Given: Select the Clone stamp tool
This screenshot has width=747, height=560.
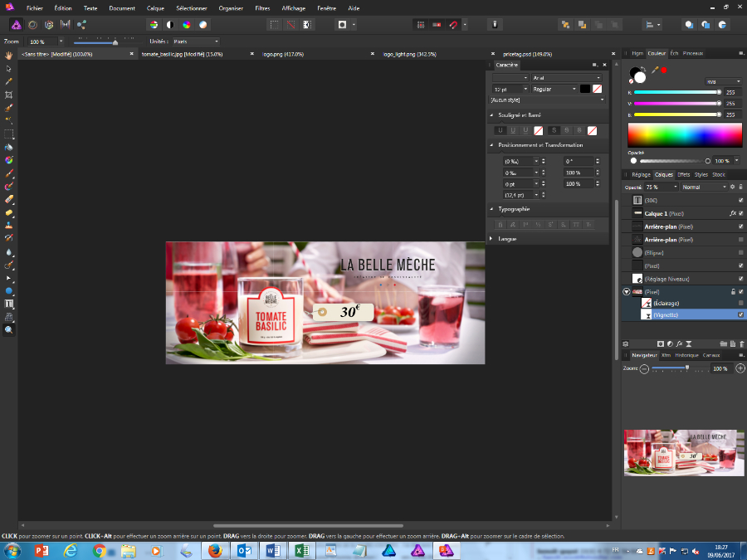Looking at the screenshot, I should tap(8, 225).
